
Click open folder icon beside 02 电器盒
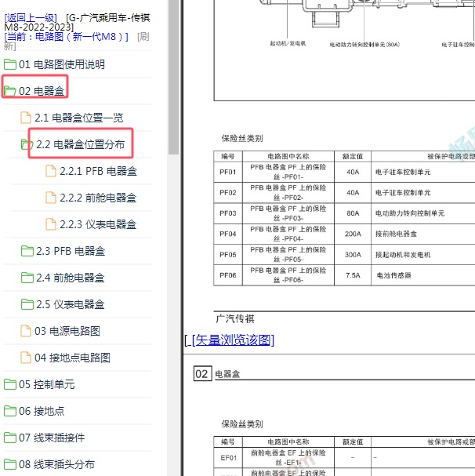pyautogui.click(x=10, y=91)
